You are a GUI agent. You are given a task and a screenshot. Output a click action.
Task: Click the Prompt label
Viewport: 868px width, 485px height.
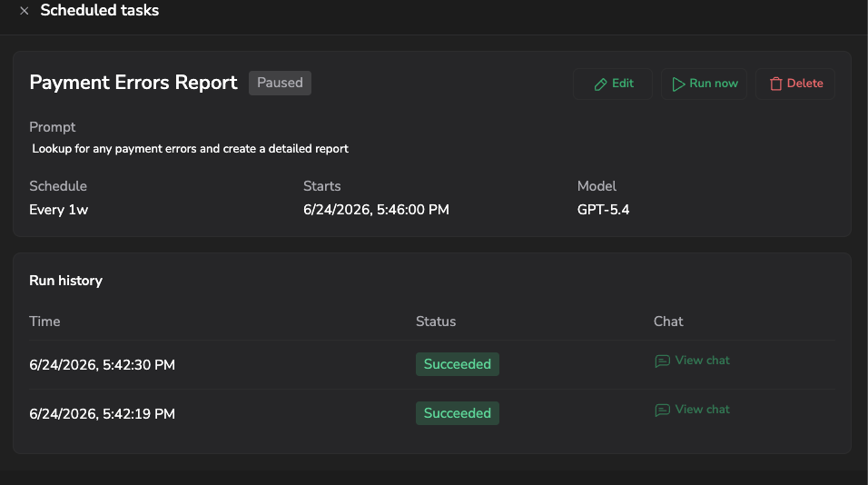tap(52, 127)
